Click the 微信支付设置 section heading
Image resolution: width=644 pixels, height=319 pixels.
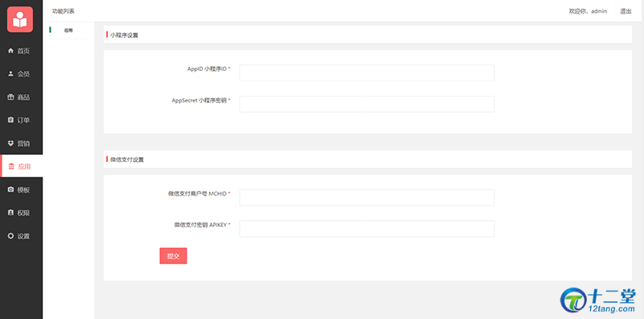pos(127,159)
